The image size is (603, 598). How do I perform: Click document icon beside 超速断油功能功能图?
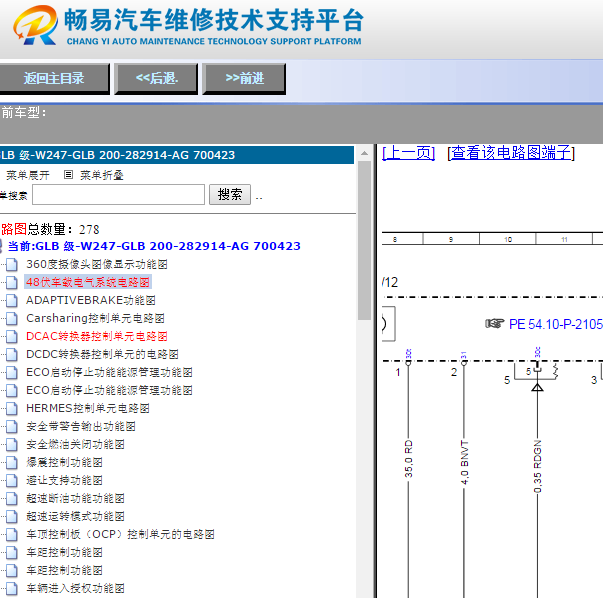12,498
